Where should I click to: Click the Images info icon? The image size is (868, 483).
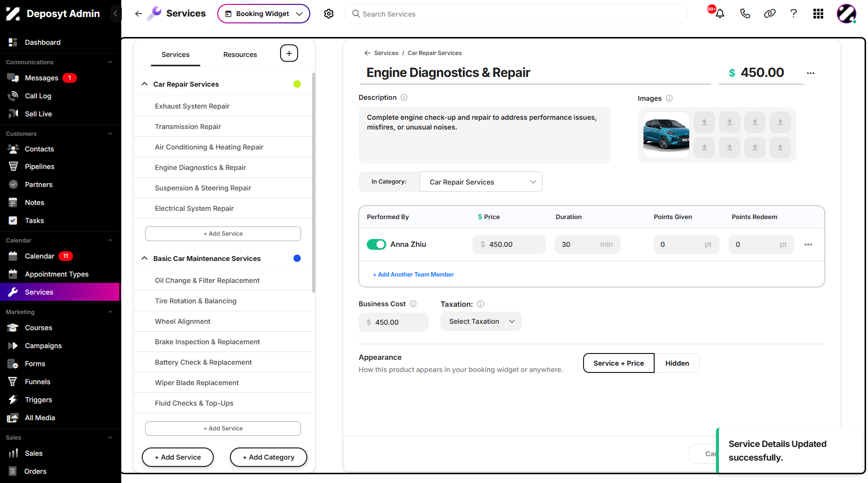click(x=669, y=98)
